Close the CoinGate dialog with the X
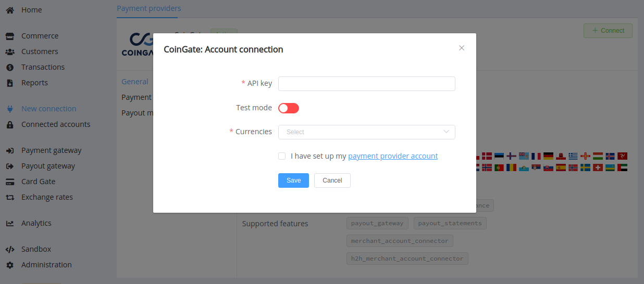 [462, 48]
